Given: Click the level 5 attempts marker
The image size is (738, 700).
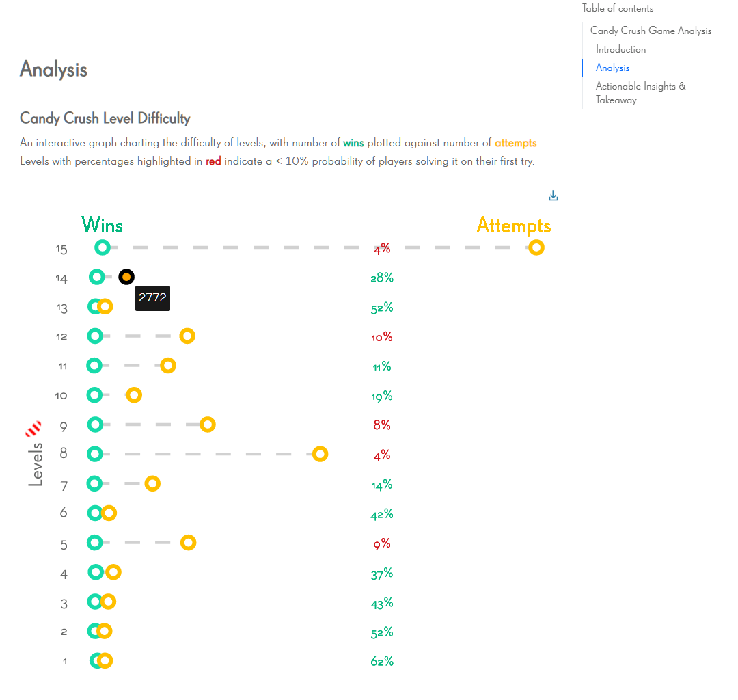Looking at the screenshot, I should [x=189, y=543].
